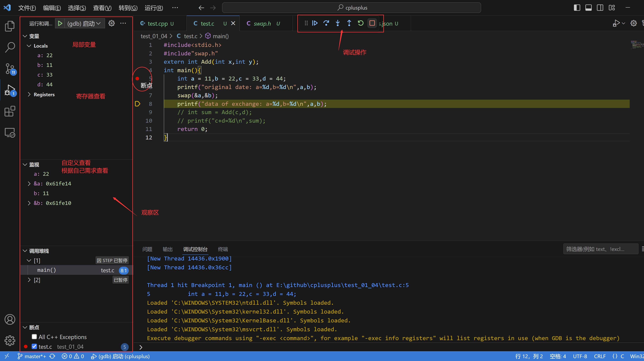Click the debug Continue button
The height and width of the screenshot is (361, 644).
click(315, 23)
